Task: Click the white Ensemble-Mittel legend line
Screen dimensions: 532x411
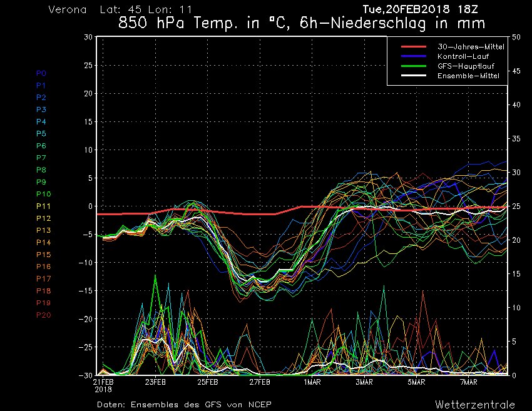Action: coord(412,76)
